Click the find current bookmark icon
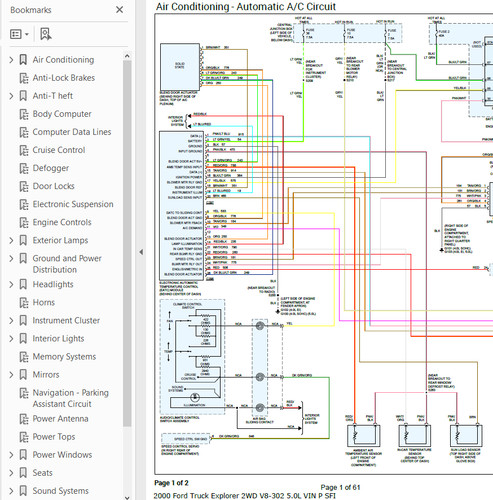Screen dimensions: 493x500 point(45,34)
